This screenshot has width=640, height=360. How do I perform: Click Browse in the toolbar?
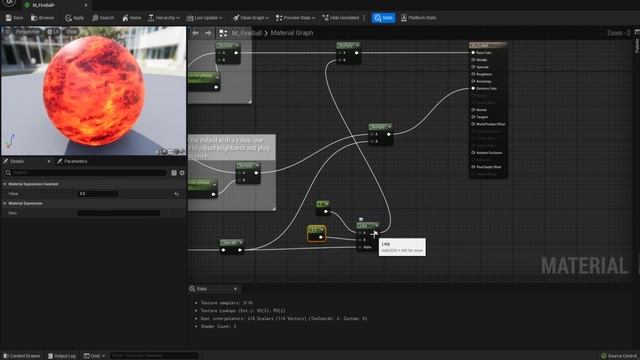click(42, 18)
